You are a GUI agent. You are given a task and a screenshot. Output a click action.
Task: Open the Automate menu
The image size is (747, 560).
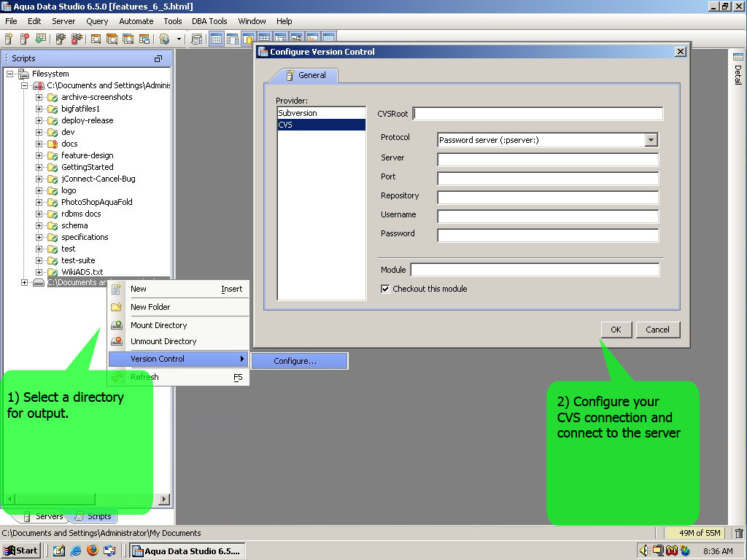point(136,21)
